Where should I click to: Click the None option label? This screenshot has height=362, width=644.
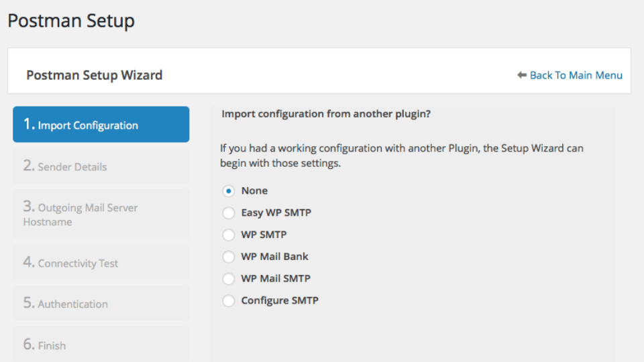point(254,190)
